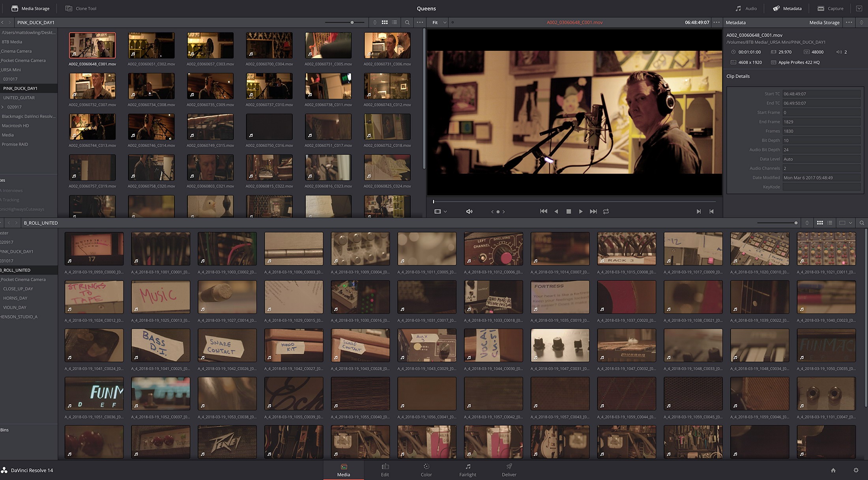Viewport: 868px width, 480px height.
Task: Adjust media storage thumbnail size slider
Action: tap(352, 22)
